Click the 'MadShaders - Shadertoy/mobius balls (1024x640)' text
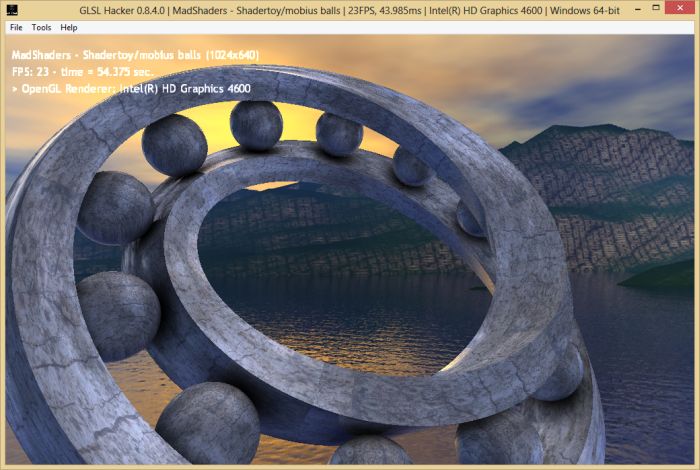 [x=135, y=55]
